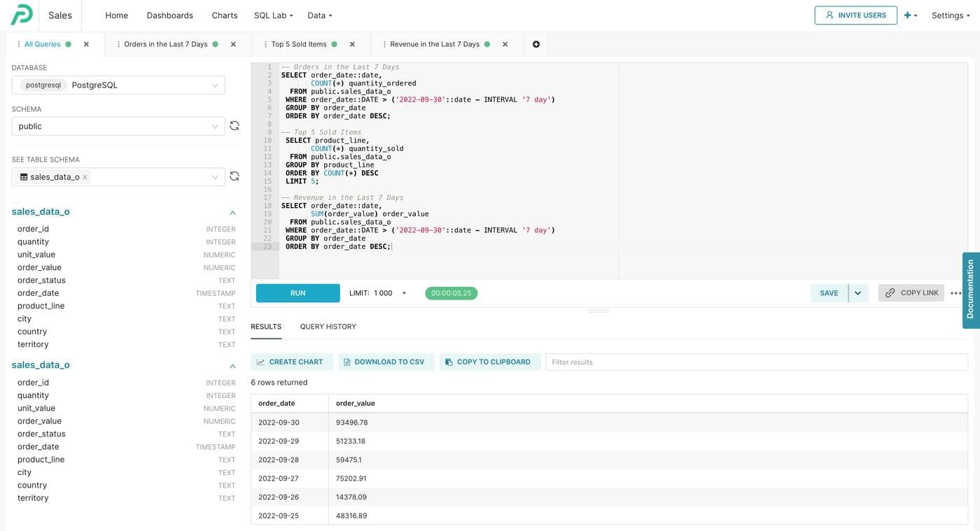Close the Top 5 Sold Items tab
The height and width of the screenshot is (531, 980).
[x=352, y=44]
